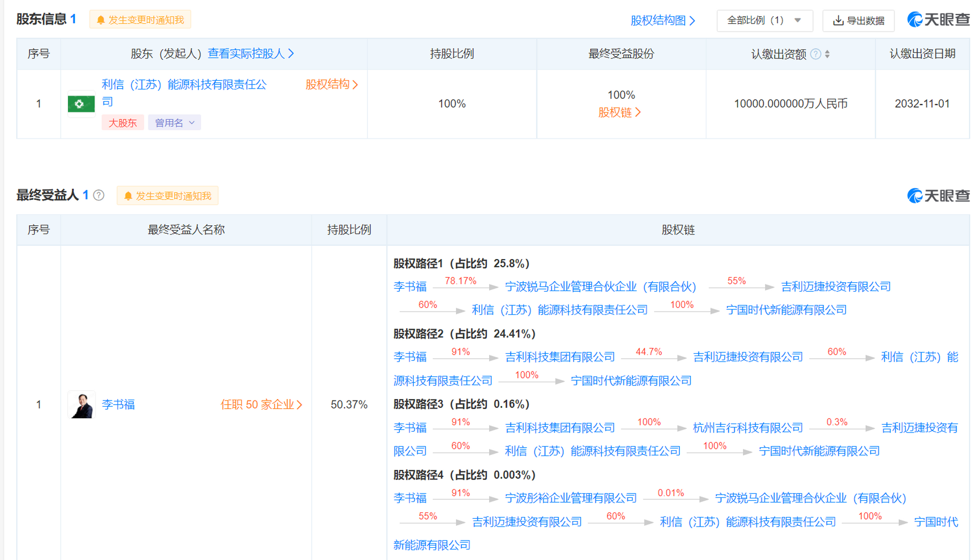Click heading 股权路径2（占比约 24.41%）
Screen dimensions: 976x560
[x=465, y=334]
